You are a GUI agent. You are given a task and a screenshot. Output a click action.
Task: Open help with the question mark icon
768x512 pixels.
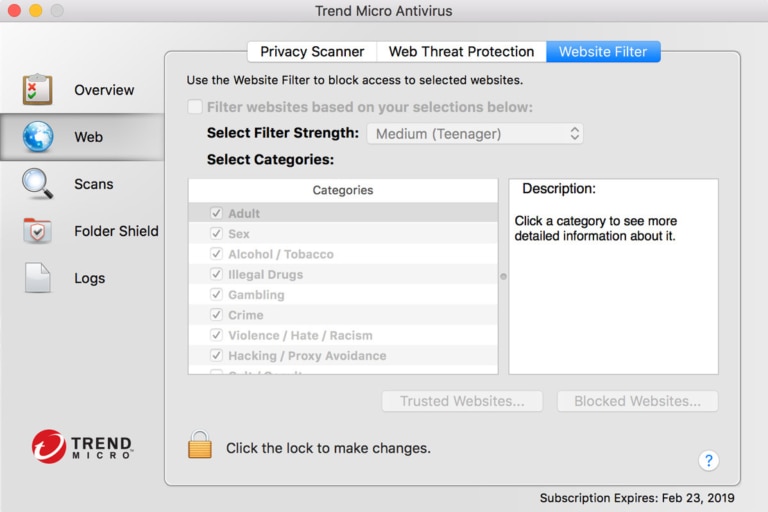[709, 460]
